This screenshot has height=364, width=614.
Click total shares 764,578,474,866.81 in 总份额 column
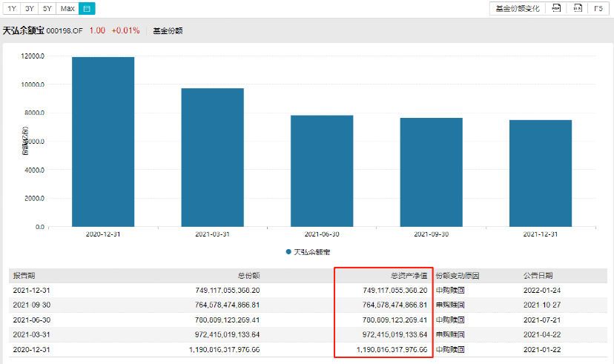[228, 305]
